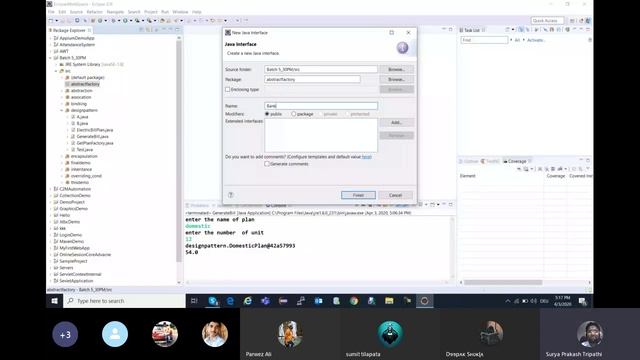Select Test.java in designpattern
640x360 pixels.
pyautogui.click(x=84, y=149)
